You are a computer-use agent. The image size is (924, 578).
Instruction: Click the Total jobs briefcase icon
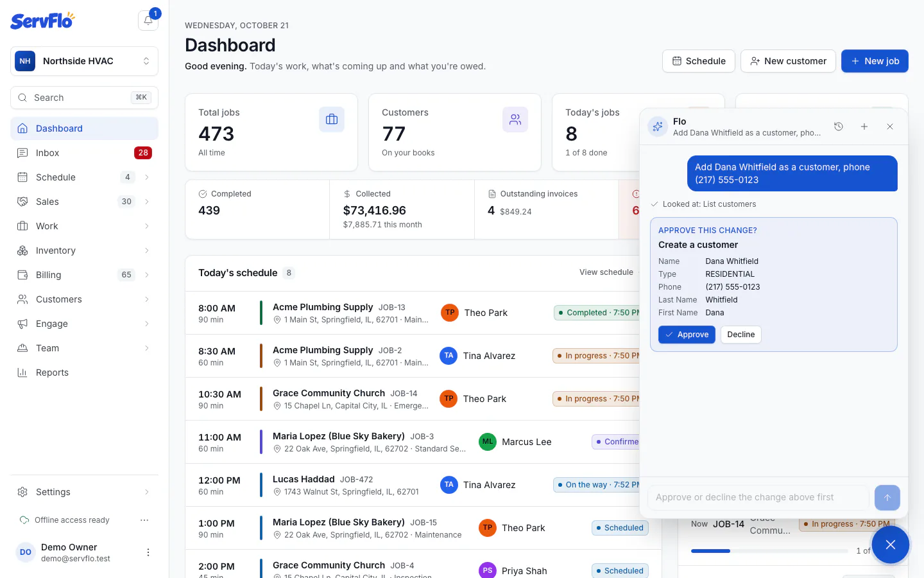tap(332, 119)
